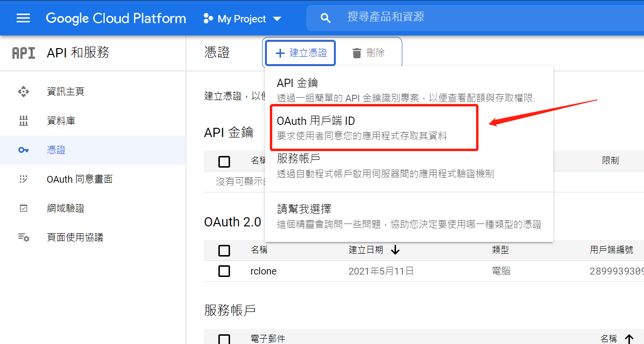
Task: Click the API logo icon in sidebar
Action: [x=23, y=53]
